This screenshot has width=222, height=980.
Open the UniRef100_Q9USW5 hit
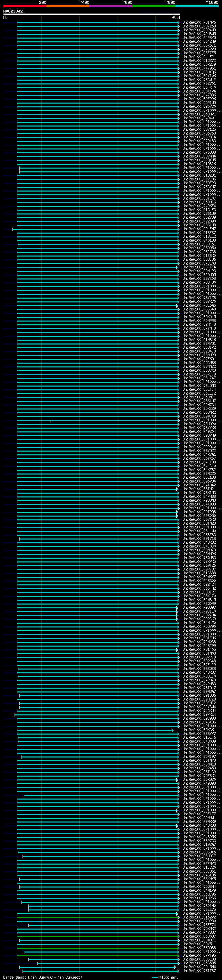199,34
